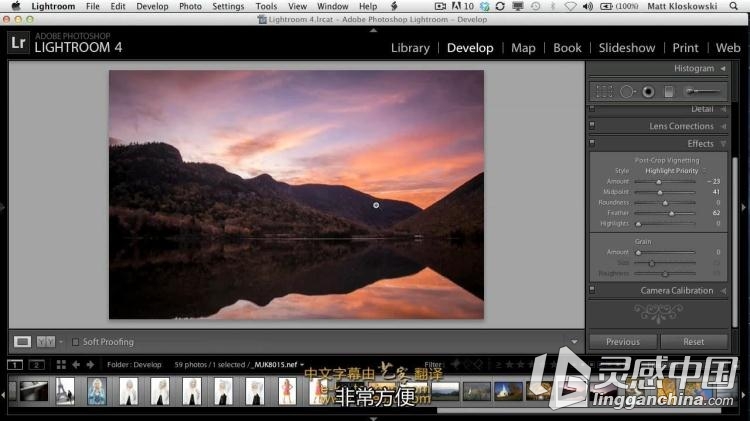
Task: Switch to the Library module
Action: 410,48
